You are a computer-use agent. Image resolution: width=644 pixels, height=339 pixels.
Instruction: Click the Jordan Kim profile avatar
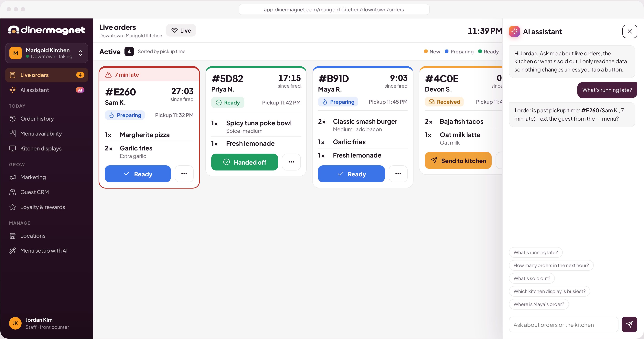(x=15, y=323)
